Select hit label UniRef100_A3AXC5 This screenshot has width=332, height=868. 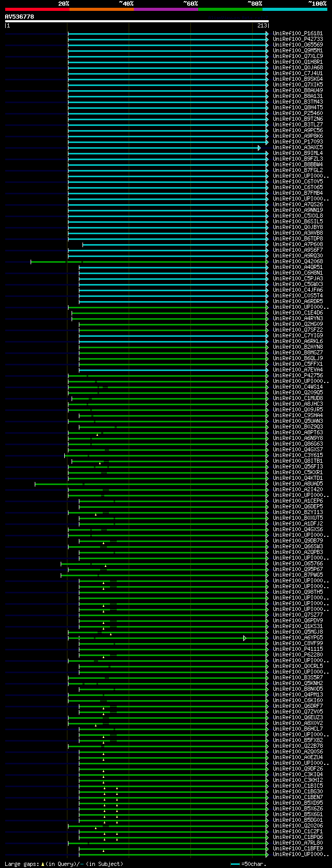coord(298,147)
